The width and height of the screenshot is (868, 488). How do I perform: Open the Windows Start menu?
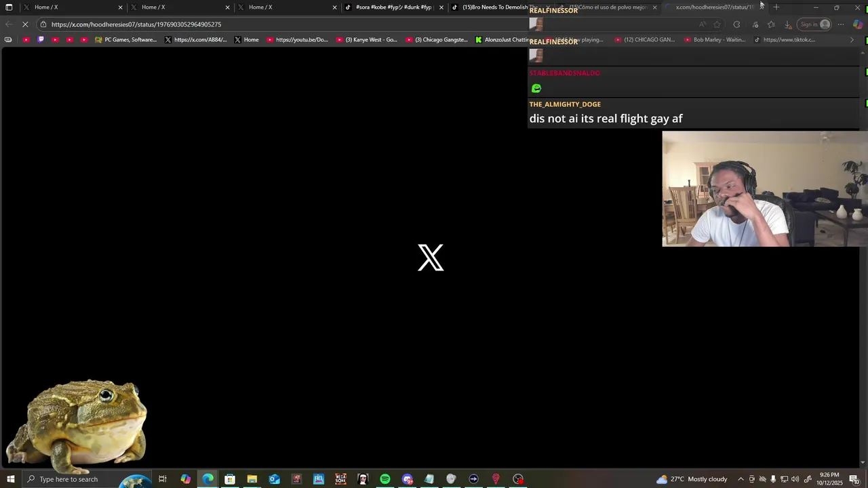(x=9, y=479)
